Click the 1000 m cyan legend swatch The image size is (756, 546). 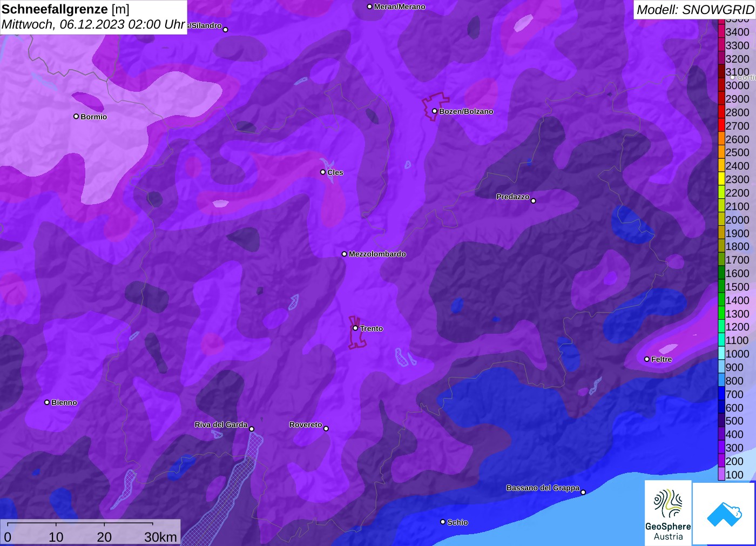721,354
